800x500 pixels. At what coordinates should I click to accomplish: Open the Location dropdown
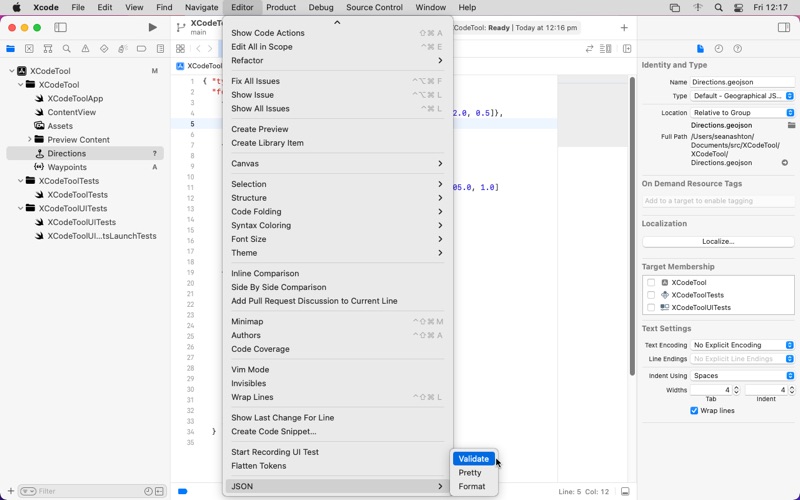(742, 112)
